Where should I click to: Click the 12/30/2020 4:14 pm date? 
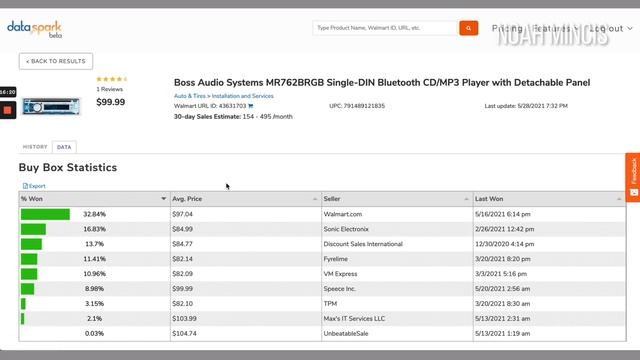point(504,244)
